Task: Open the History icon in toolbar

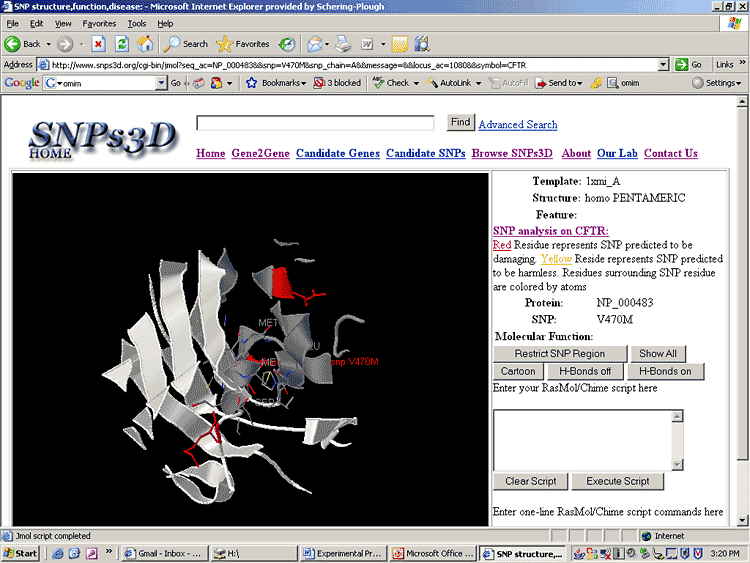Action: coord(287,44)
